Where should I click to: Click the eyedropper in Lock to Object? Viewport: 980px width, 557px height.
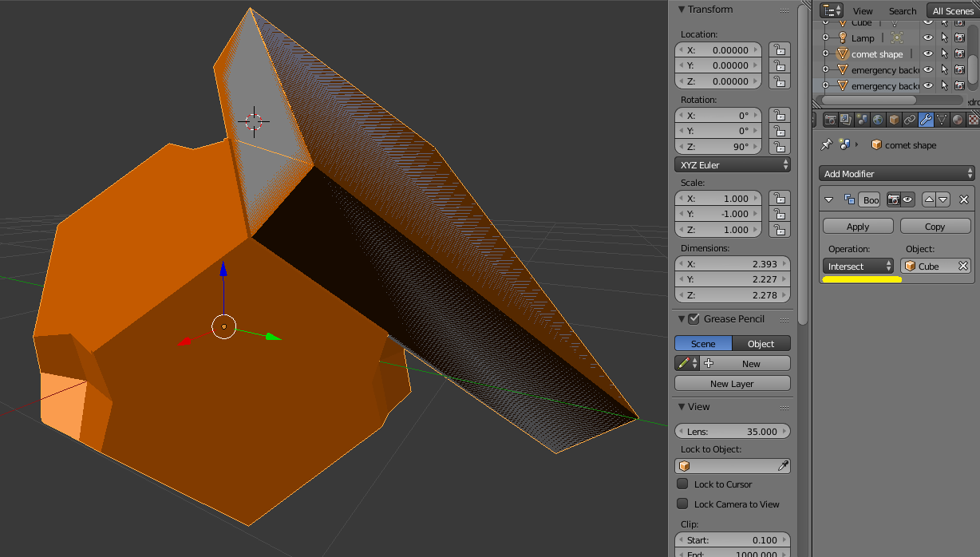(783, 466)
